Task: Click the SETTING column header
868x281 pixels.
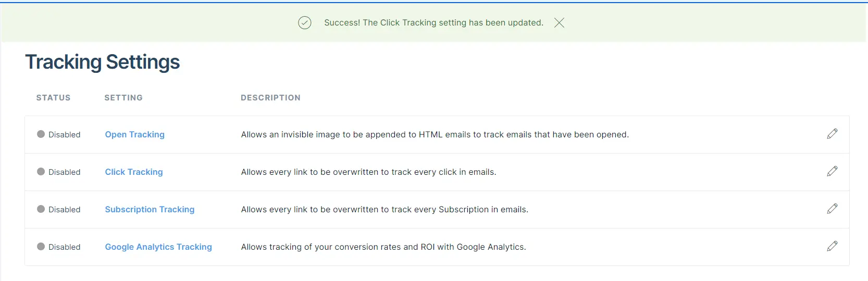Action: tap(123, 98)
